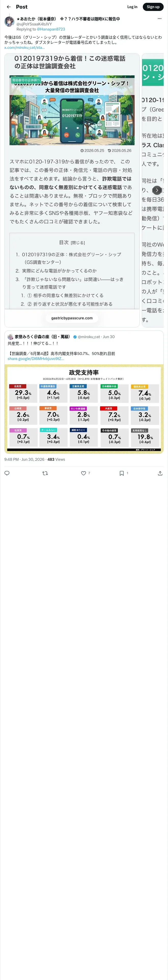Open quoted user @miroku_cat's handle

pos(89,337)
